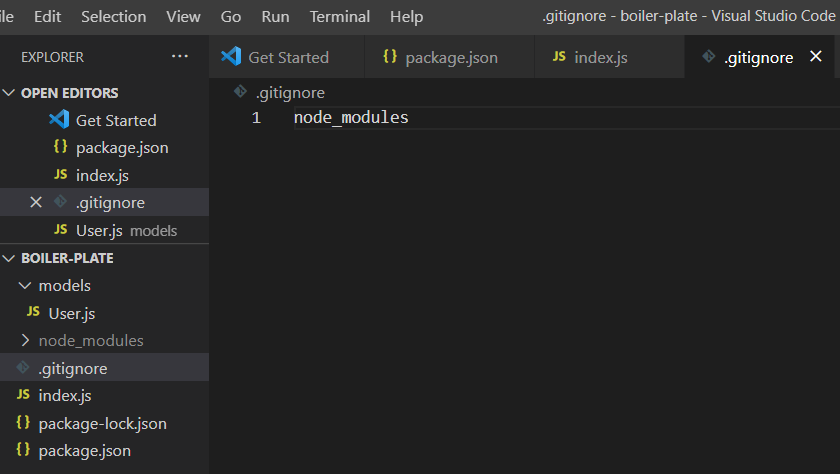Collapse the BOILER-PLATE folder section
Screen dimensions: 840x474
point(9,258)
